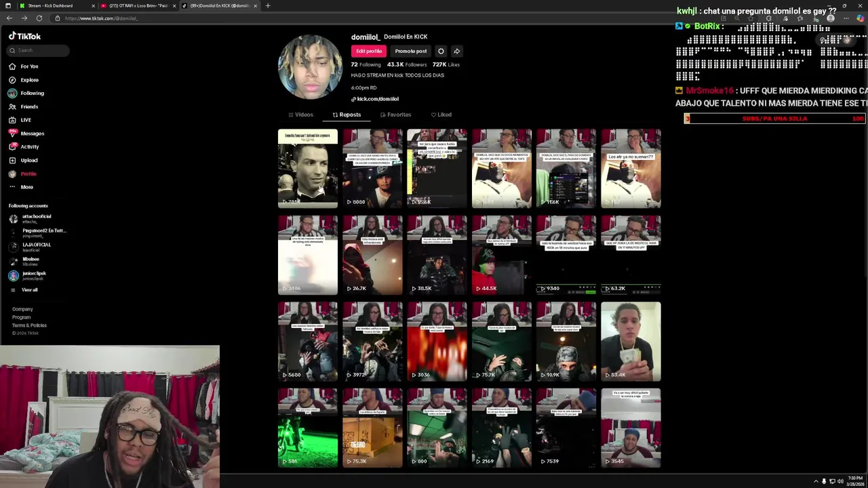Open the Upload page in sidebar

pos(23,160)
